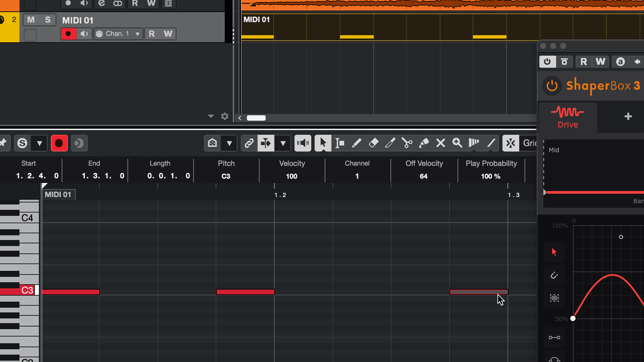The width and height of the screenshot is (644, 362).
Task: Select the Glue tool in editor toolbar
Action: [x=424, y=143]
